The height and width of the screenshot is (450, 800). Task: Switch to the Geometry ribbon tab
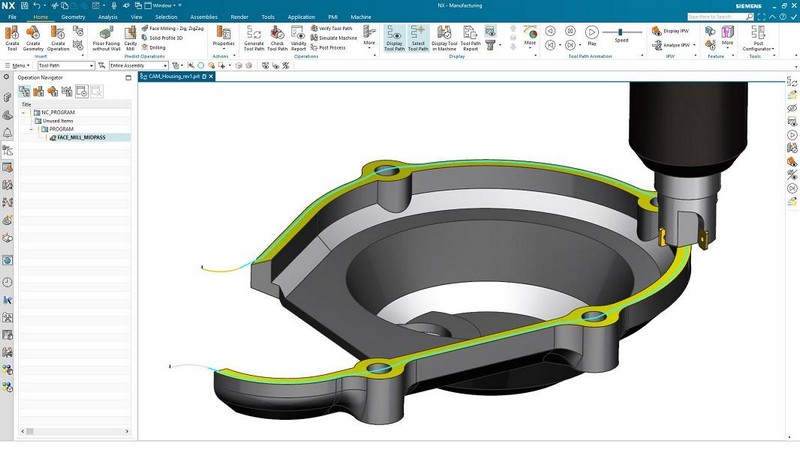tap(73, 17)
